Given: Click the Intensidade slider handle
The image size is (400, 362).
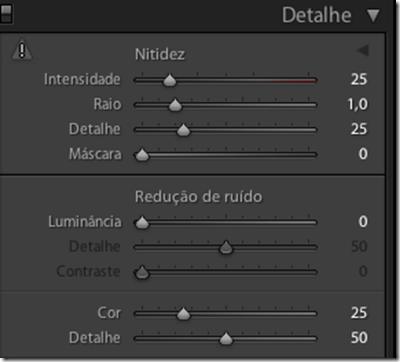Looking at the screenshot, I should tap(170, 80).
